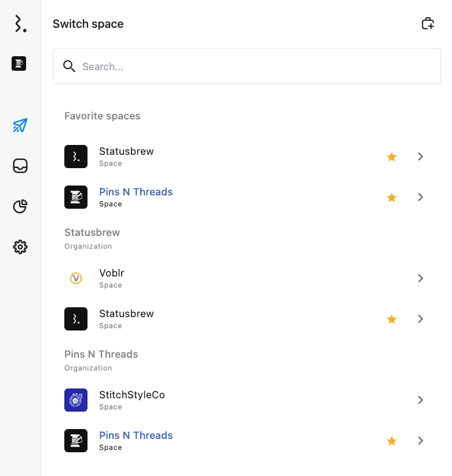Unfavorite Pins N Threads star in Favorite spaces
452x476 pixels.
392,197
